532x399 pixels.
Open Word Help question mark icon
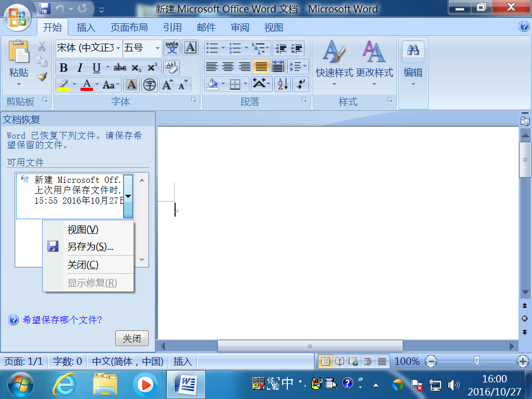click(524, 26)
